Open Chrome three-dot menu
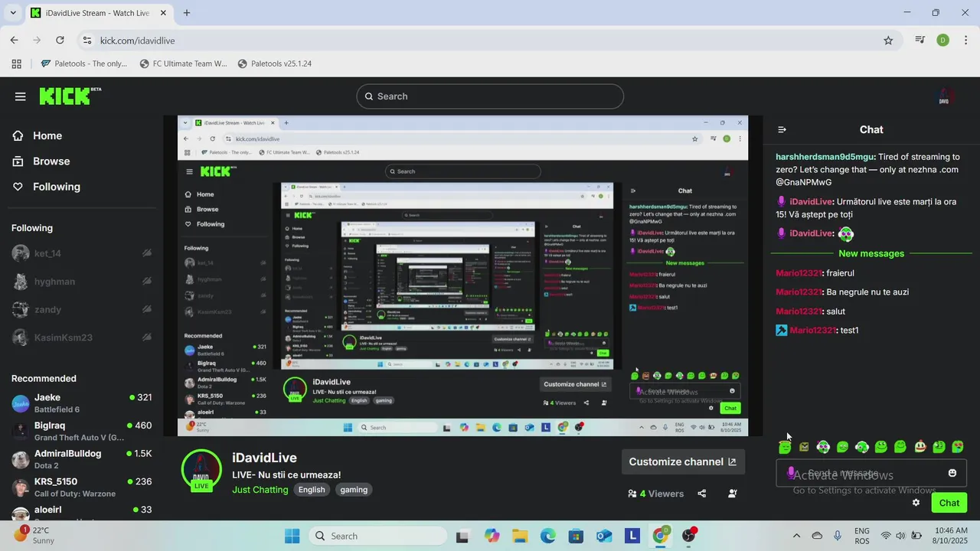Screen dimensions: 980x551 [x=965, y=41]
